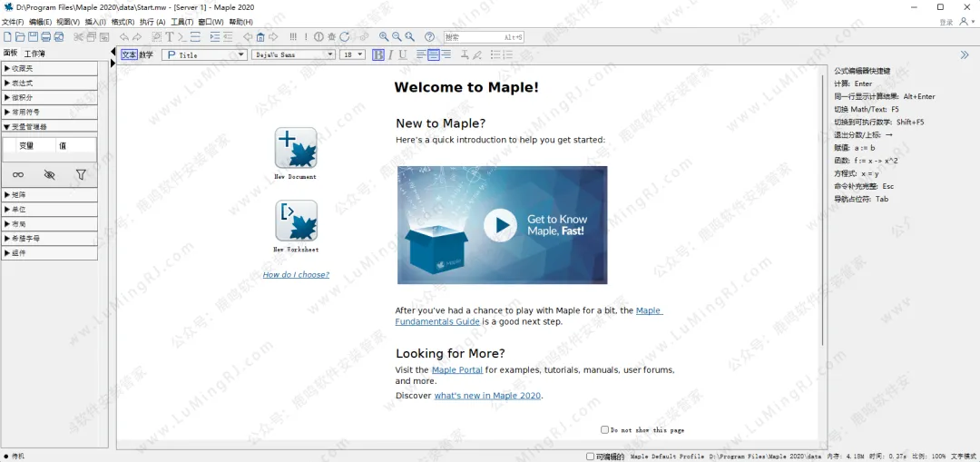Click the New Worksheet maple leaf icon
Viewport: 980px width, 462px height.
coord(296,221)
